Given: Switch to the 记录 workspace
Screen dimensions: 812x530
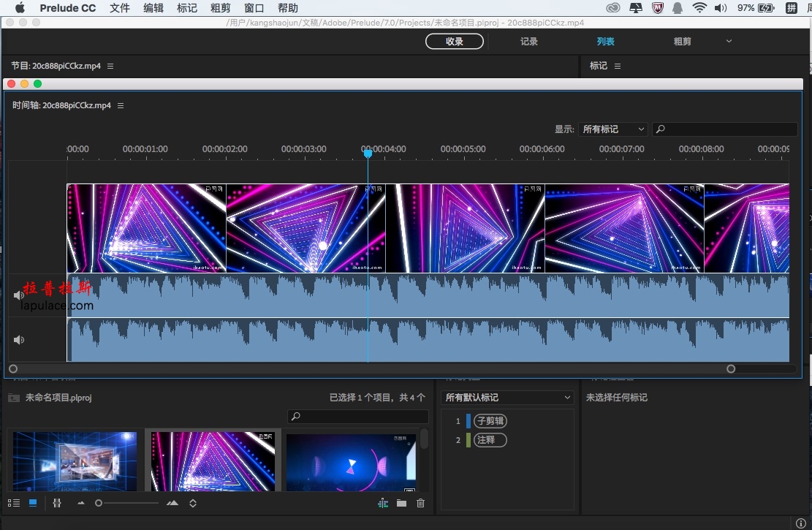Looking at the screenshot, I should pyautogui.click(x=528, y=42).
